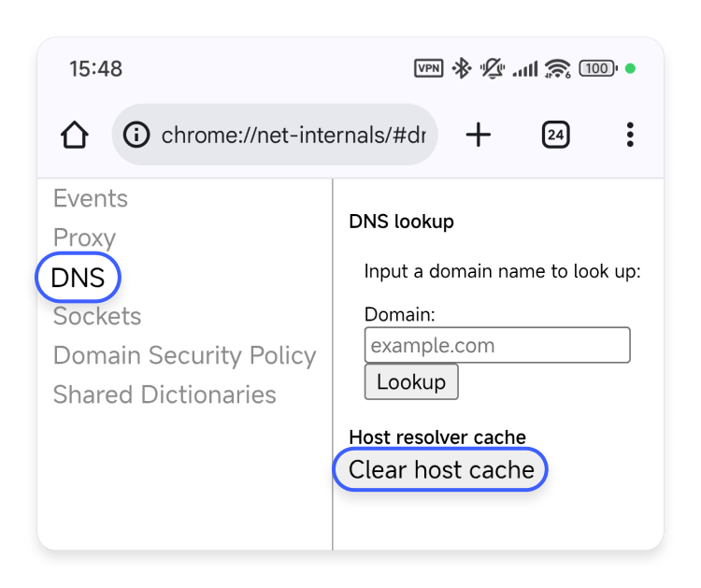Image resolution: width=701 pixels, height=588 pixels.
Task: Tap the battery level indicator
Action: coord(598,68)
